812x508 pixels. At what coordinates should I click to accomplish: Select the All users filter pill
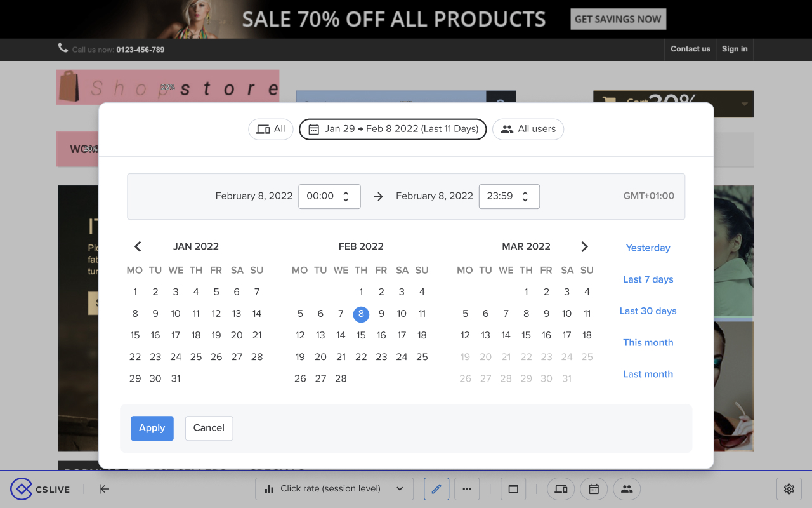tap(528, 129)
